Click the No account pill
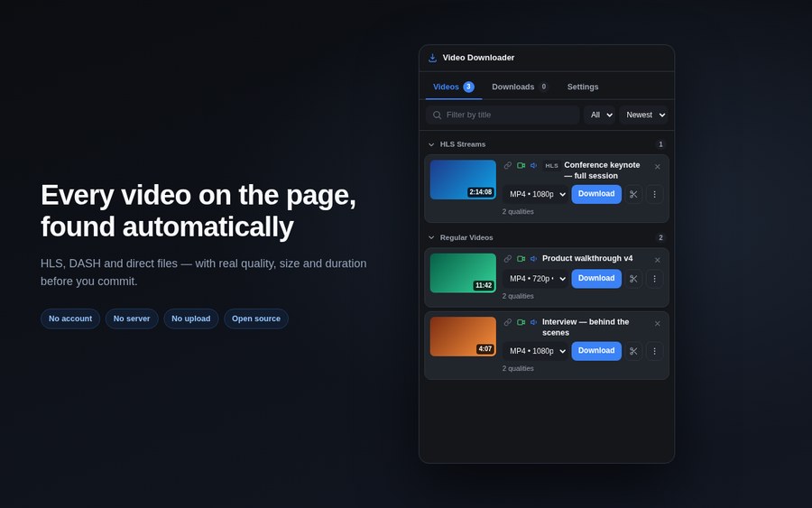Image resolution: width=812 pixels, height=508 pixels. 70,319
